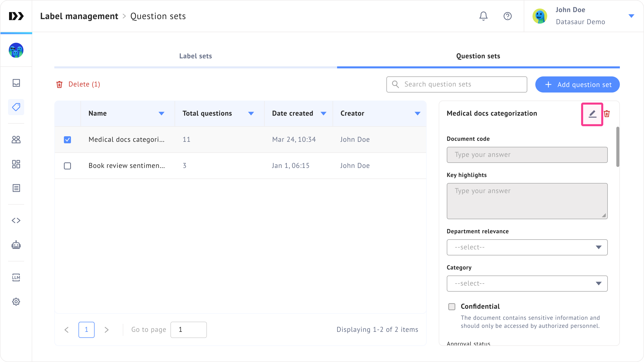
Task: Open settings gear in sidebar
Action: click(16, 302)
